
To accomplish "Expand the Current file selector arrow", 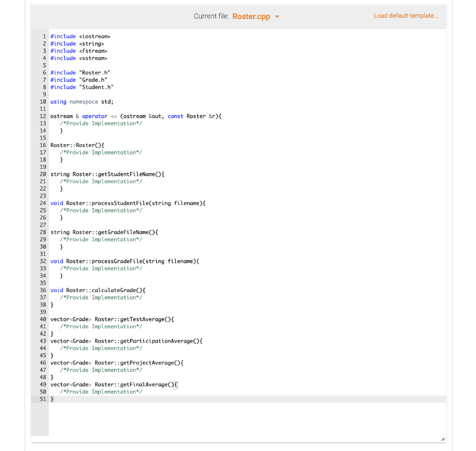I will point(278,16).
